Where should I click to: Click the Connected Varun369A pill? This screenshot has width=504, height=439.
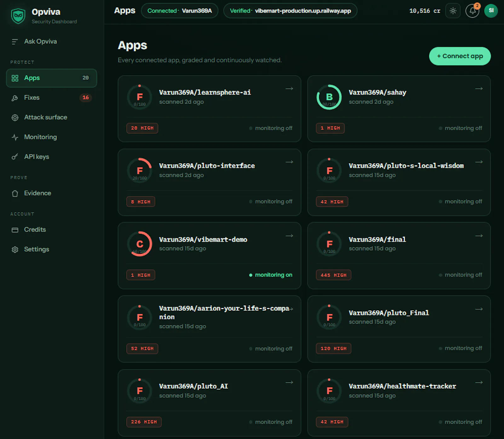[x=180, y=11]
